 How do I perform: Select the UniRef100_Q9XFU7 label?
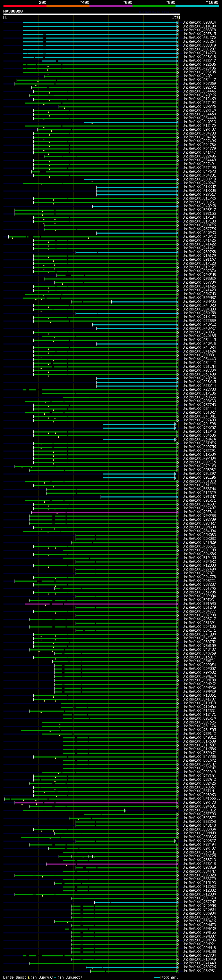point(199,130)
